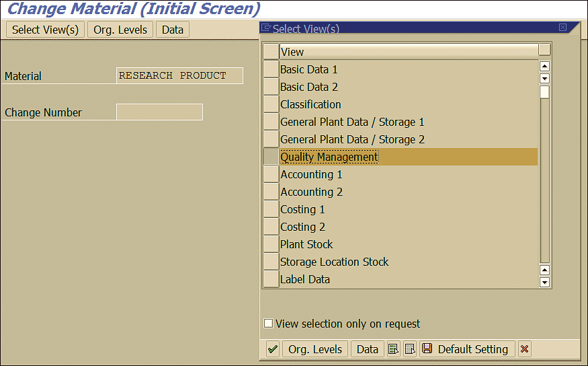Cancel the dialog with the red X icon
Viewport: 588px width, 366px height.
click(524, 349)
